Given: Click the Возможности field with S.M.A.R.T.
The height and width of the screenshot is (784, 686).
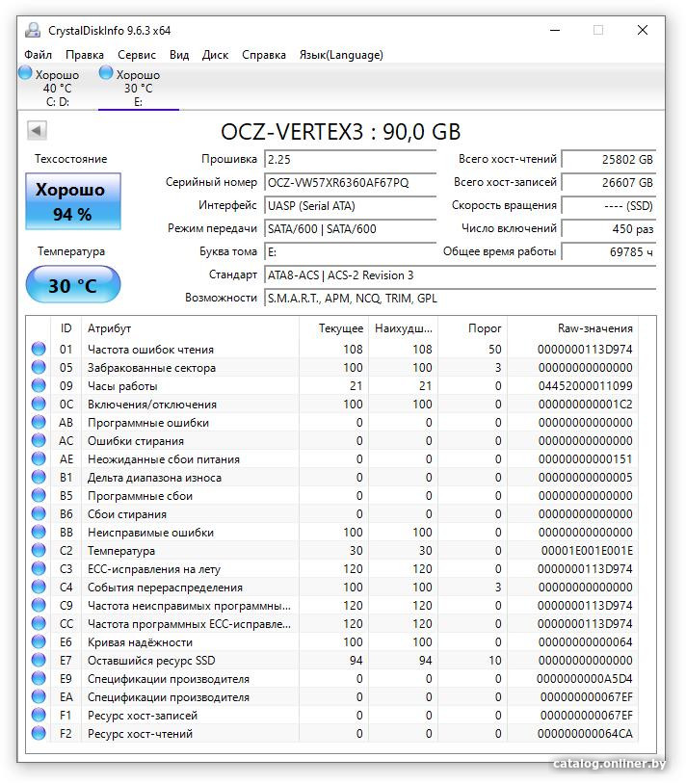Looking at the screenshot, I should pos(460,298).
